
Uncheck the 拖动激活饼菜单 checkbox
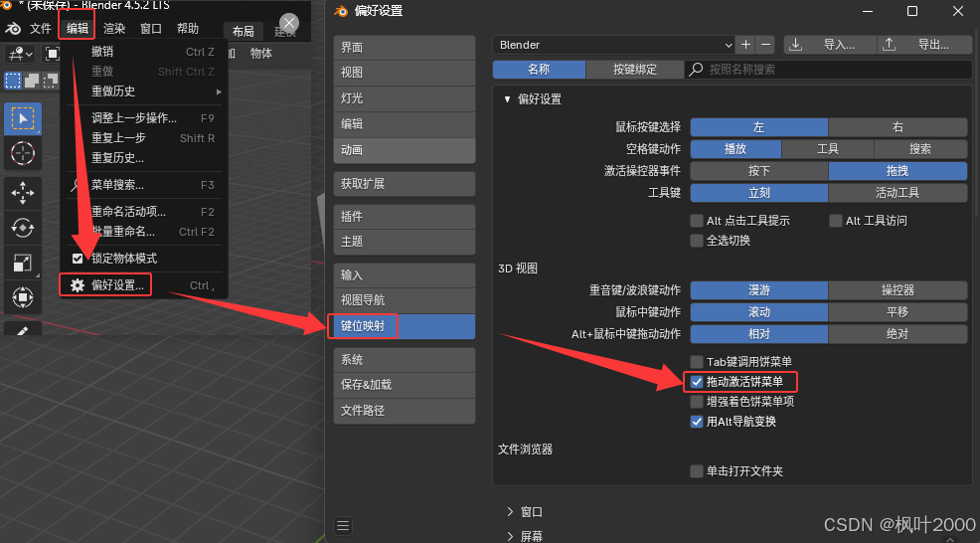click(x=697, y=382)
